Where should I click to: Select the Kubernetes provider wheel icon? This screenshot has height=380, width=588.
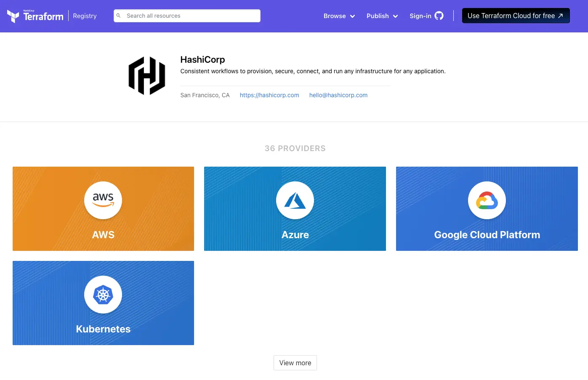click(103, 295)
